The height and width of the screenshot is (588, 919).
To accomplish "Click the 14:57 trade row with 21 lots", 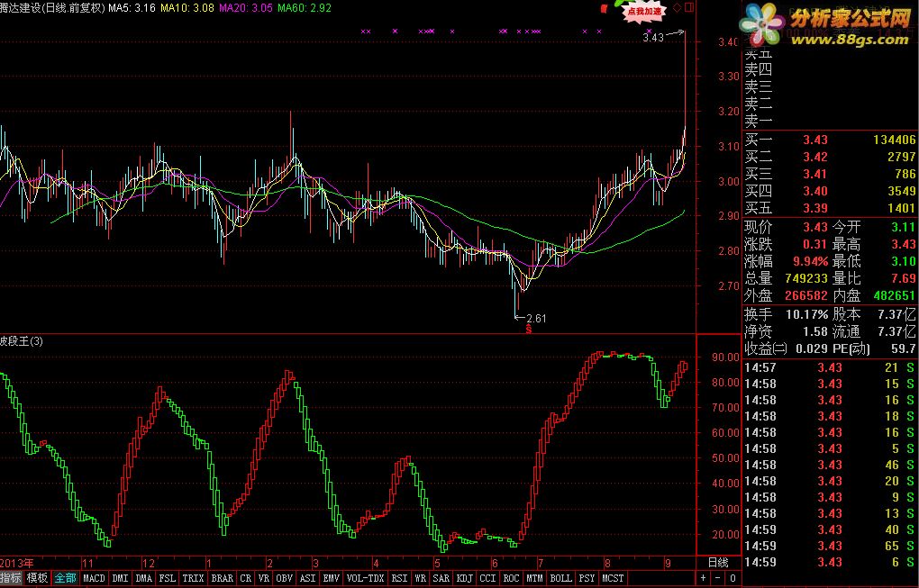I will coord(830,367).
